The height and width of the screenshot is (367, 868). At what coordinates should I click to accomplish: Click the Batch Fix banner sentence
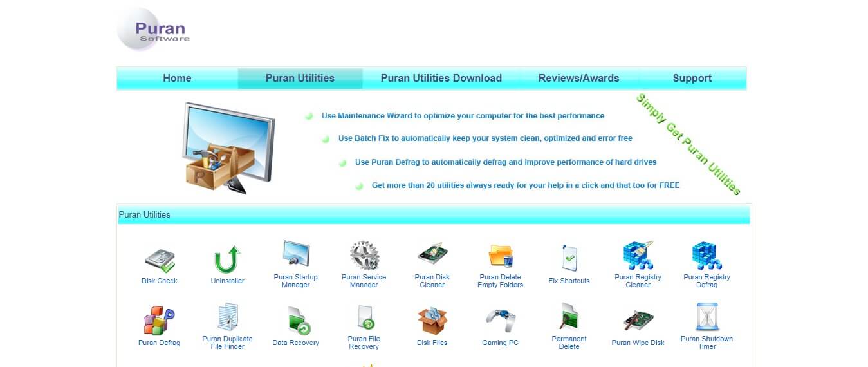pos(485,138)
